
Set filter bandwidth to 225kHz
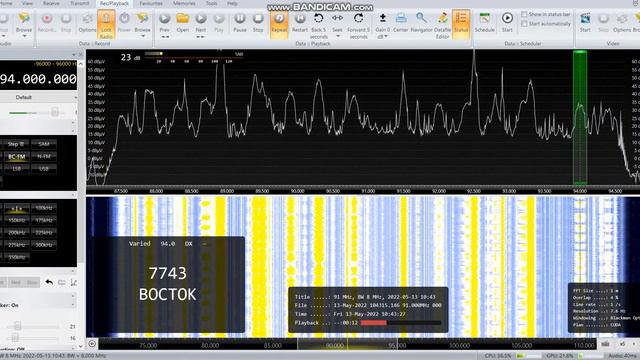[44, 233]
